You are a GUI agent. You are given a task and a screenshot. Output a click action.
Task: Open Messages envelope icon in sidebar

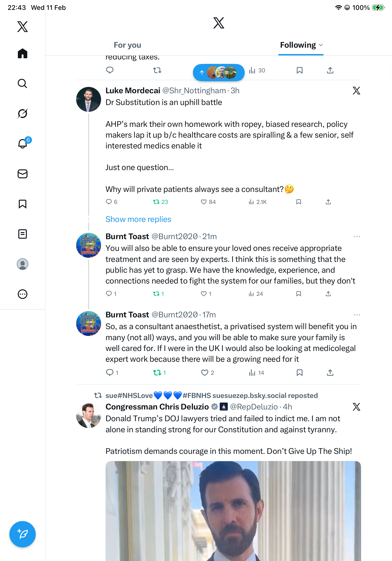click(x=23, y=174)
